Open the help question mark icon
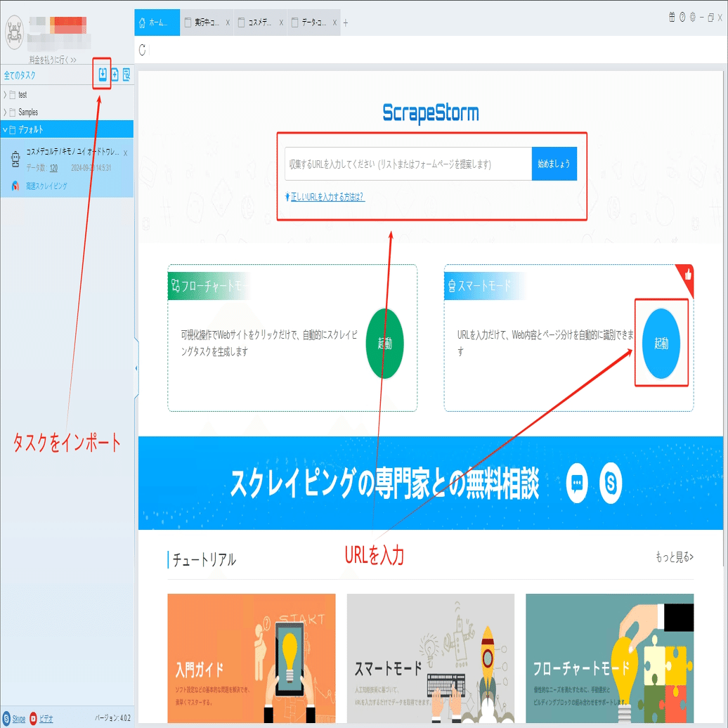The width and height of the screenshot is (728, 728). pyautogui.click(x=682, y=18)
